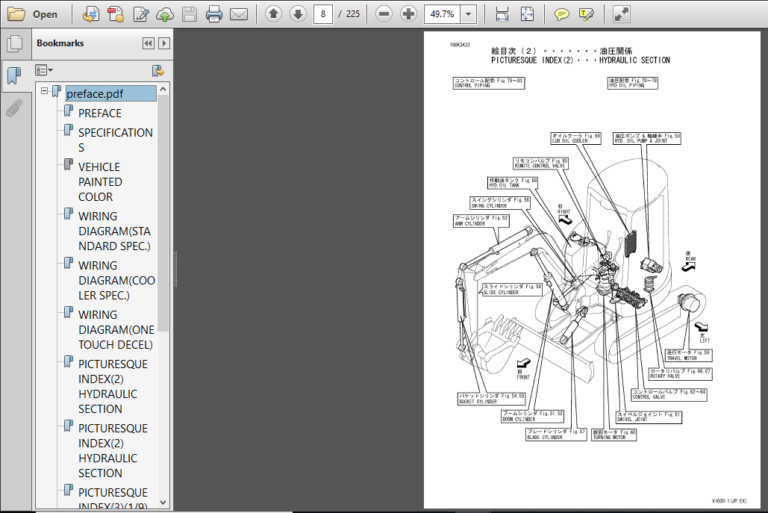
Task: Open the PREFACE bookmark
Action: 100,113
